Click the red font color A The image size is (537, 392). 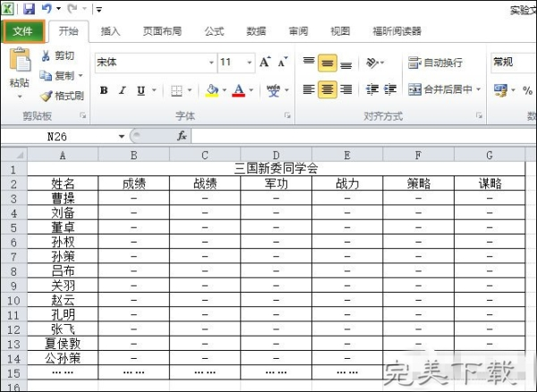click(x=239, y=90)
